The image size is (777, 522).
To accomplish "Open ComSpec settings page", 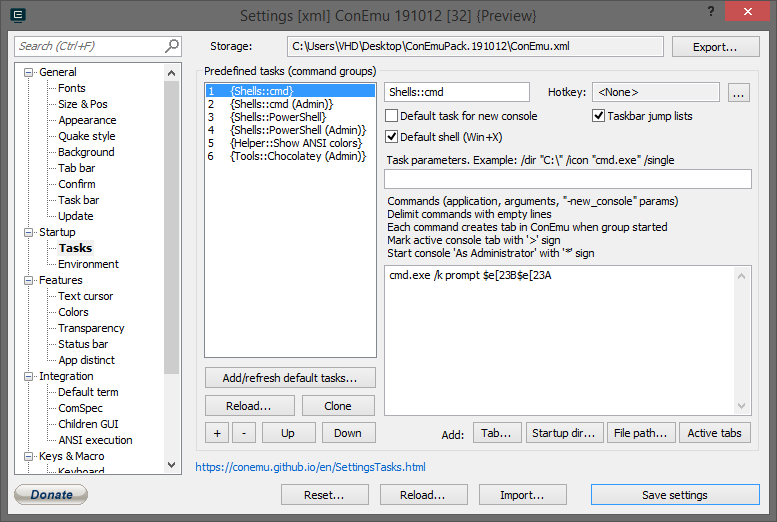I will (80, 408).
